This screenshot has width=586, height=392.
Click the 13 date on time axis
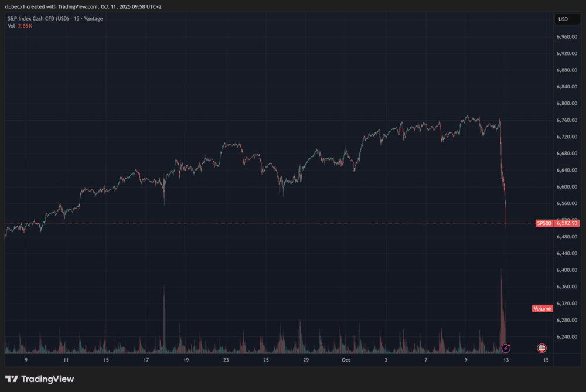tap(506, 360)
